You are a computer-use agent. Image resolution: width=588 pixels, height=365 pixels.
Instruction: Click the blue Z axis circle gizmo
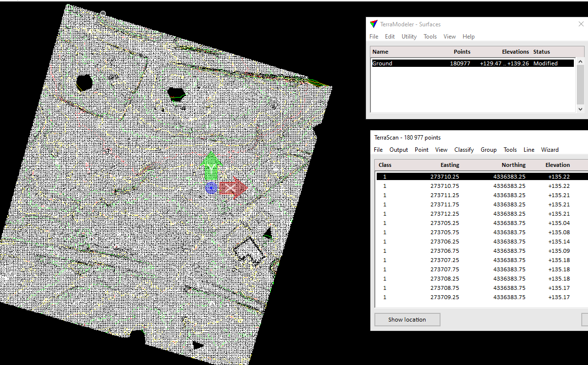(211, 188)
